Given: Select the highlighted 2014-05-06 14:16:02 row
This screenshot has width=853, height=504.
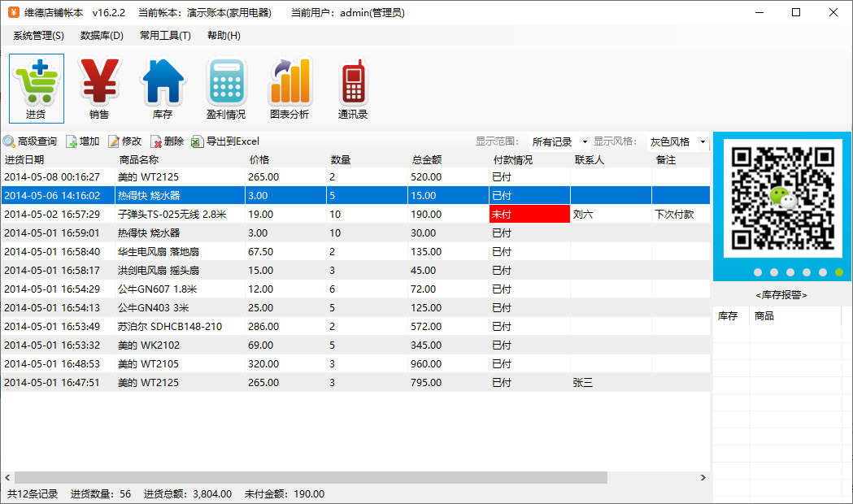Looking at the screenshot, I should pos(355,196).
